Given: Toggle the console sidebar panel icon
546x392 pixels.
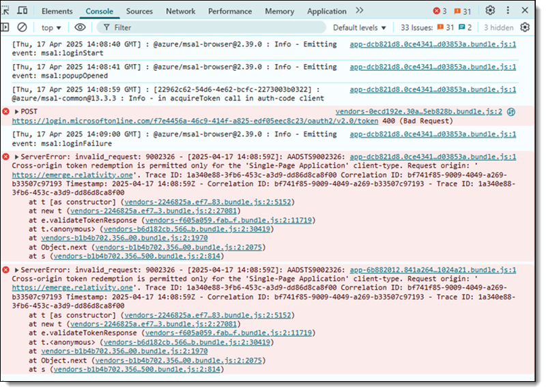Looking at the screenshot, I should tap(5, 27).
